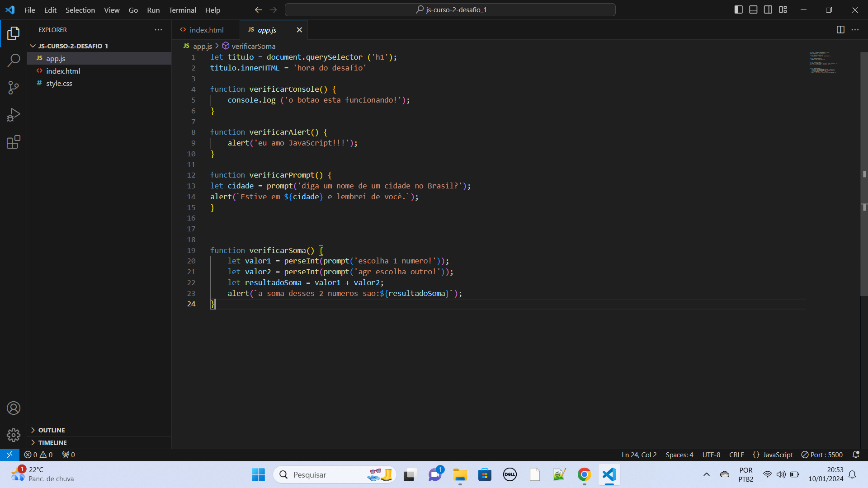Viewport: 868px width, 488px height.
Task: Open the Run and Debug view
Action: click(x=14, y=115)
